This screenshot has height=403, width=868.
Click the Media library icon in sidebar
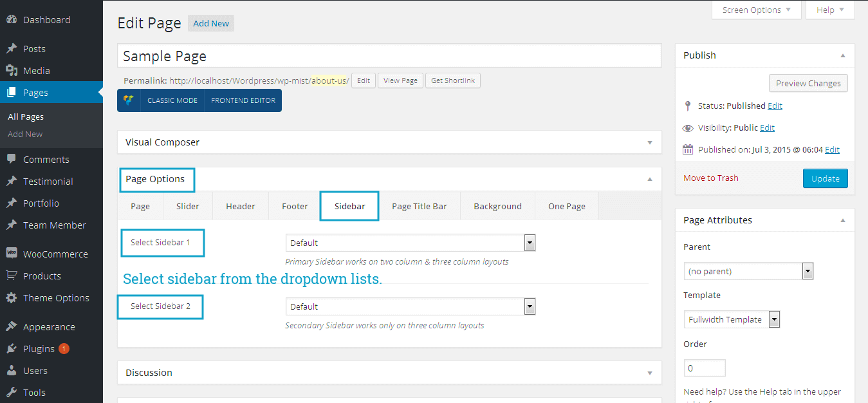(12, 71)
